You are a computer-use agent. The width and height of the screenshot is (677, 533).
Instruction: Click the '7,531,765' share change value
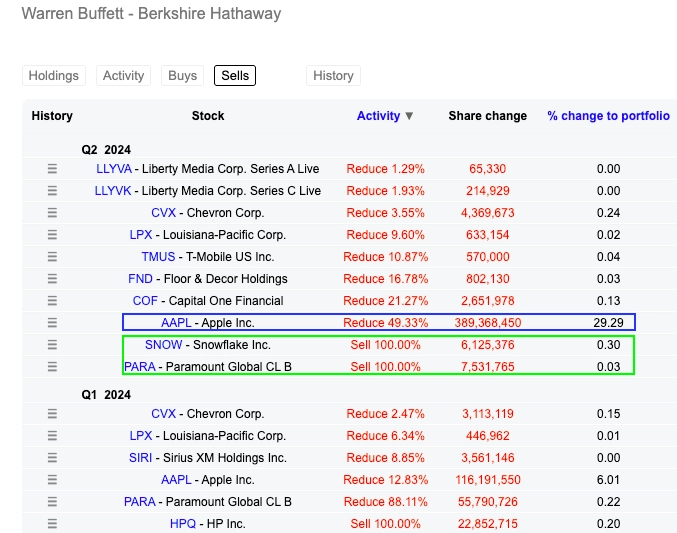click(488, 367)
